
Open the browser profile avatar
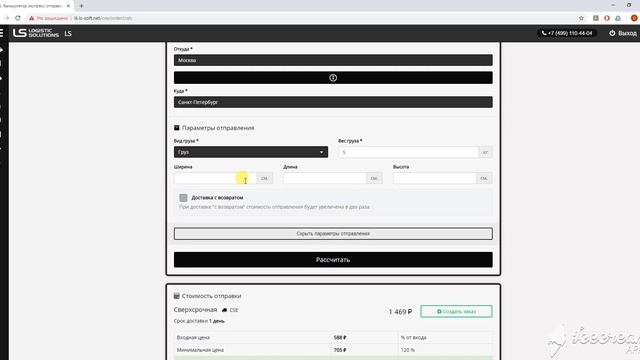pos(634,18)
